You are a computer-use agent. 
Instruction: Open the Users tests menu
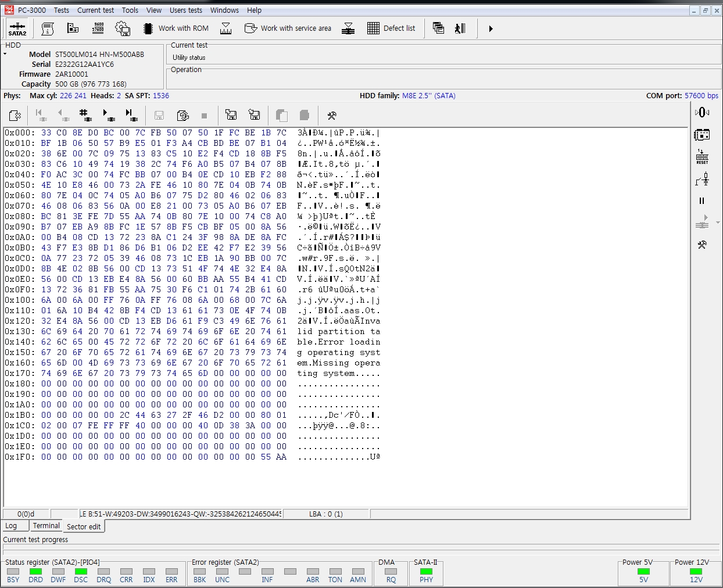pyautogui.click(x=185, y=10)
